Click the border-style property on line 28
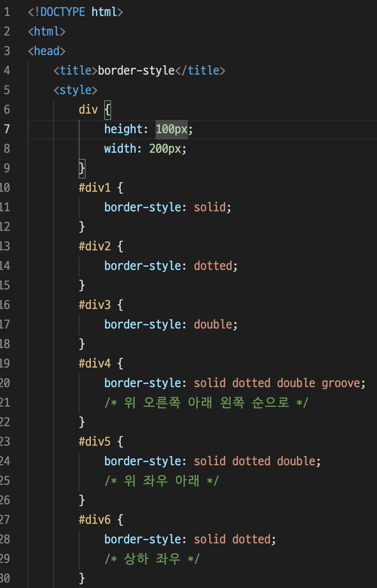Viewport: 377px width, 588px height. pyautogui.click(x=143, y=540)
